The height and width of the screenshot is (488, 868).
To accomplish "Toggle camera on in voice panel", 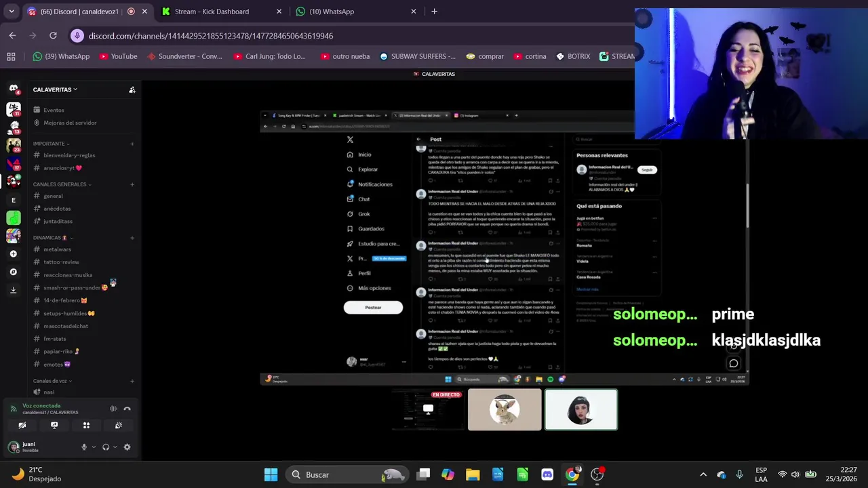I will point(22,426).
